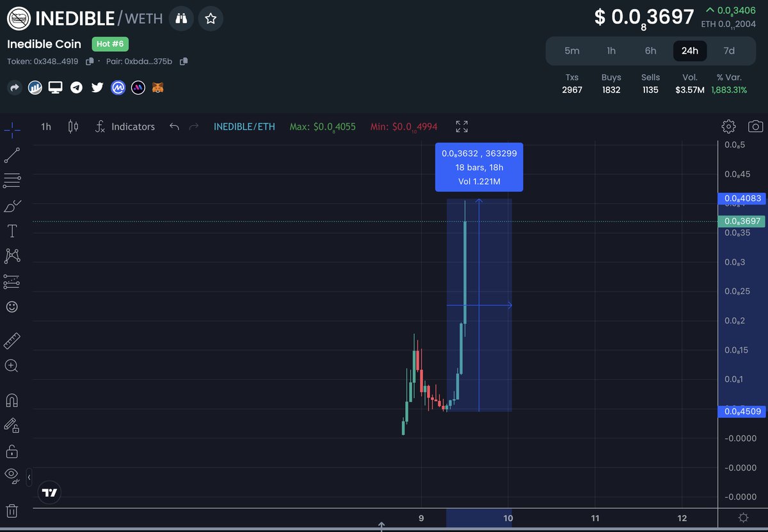Open the Telegram link icon
The image size is (768, 532).
[76, 88]
